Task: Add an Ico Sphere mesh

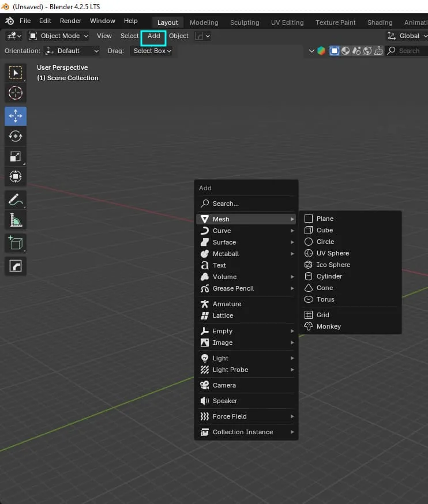Action: (350, 265)
